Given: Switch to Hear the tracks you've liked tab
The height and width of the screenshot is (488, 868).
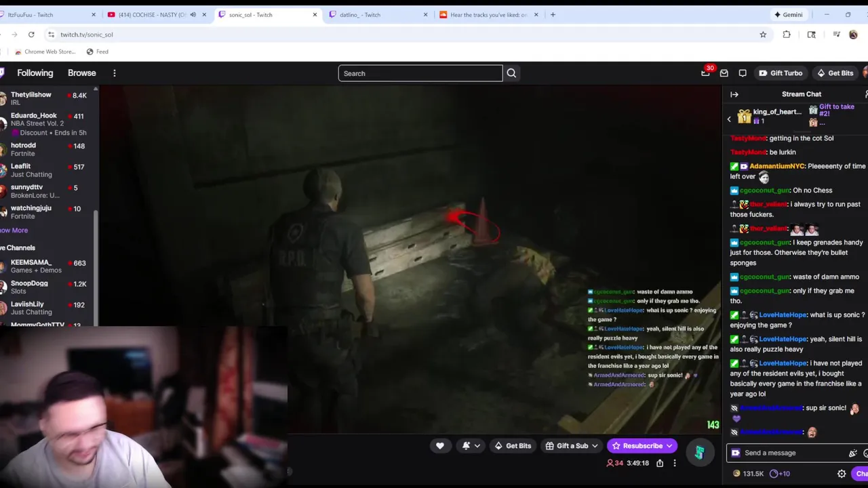Looking at the screenshot, I should pos(488,15).
